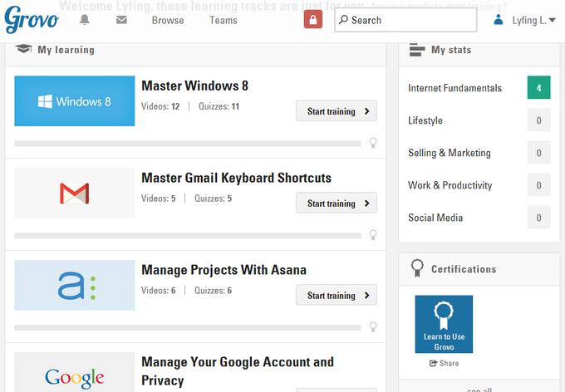This screenshot has width=565, height=392.
Task: Open the Browse menu
Action: [168, 20]
